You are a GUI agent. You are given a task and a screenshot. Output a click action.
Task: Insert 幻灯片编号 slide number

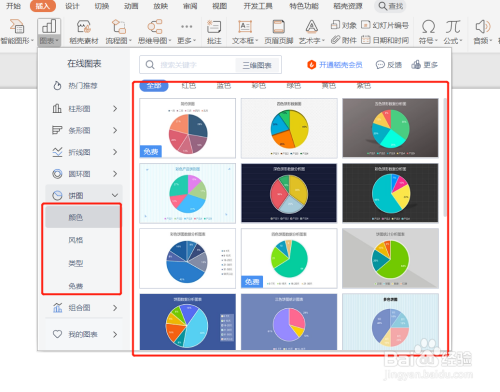pos(385,25)
